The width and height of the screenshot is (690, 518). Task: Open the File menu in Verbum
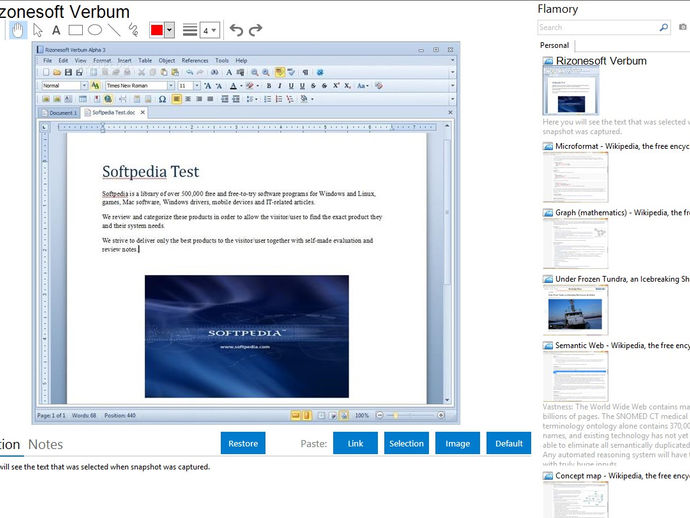(x=48, y=60)
